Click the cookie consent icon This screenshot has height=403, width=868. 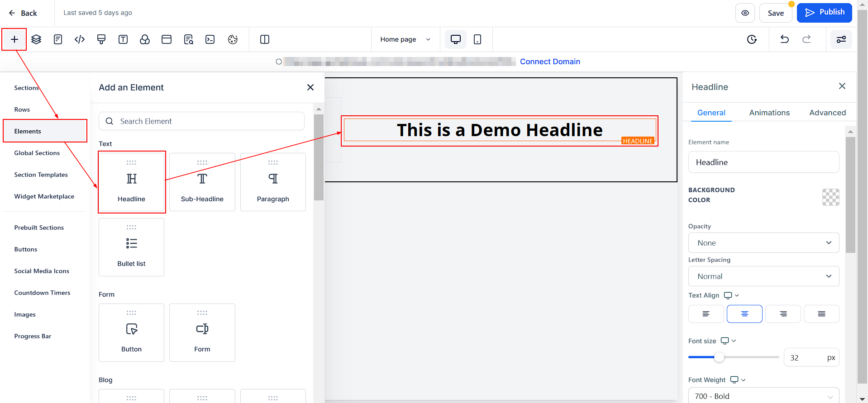pyautogui.click(x=233, y=39)
